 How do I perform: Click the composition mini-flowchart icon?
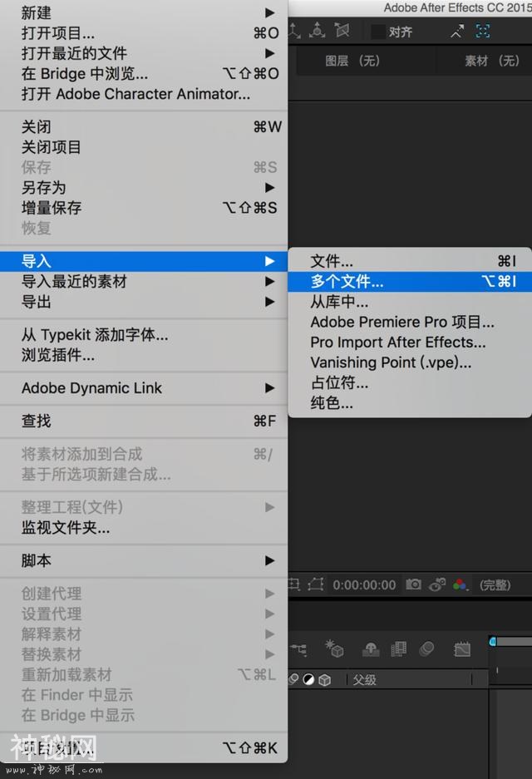[x=298, y=649]
